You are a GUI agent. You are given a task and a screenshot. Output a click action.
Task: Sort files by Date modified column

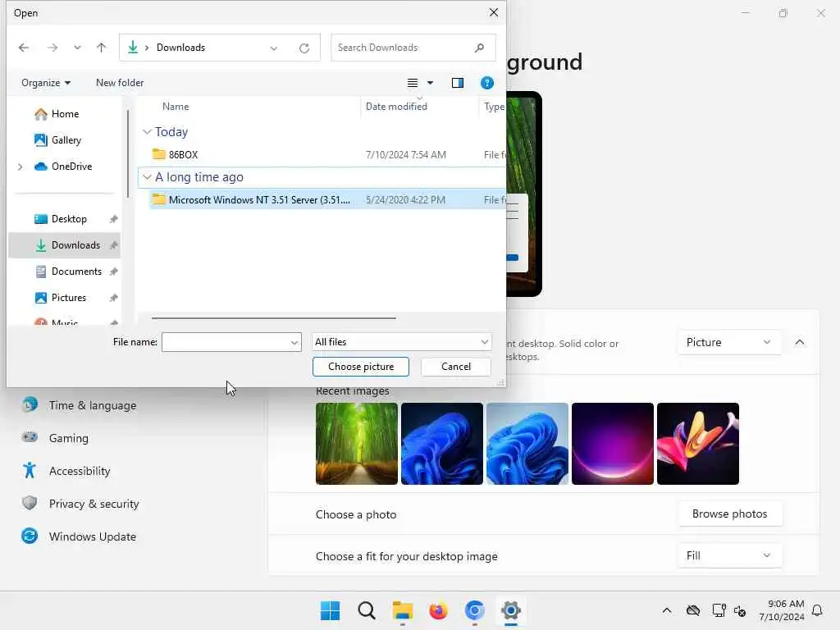[396, 107]
